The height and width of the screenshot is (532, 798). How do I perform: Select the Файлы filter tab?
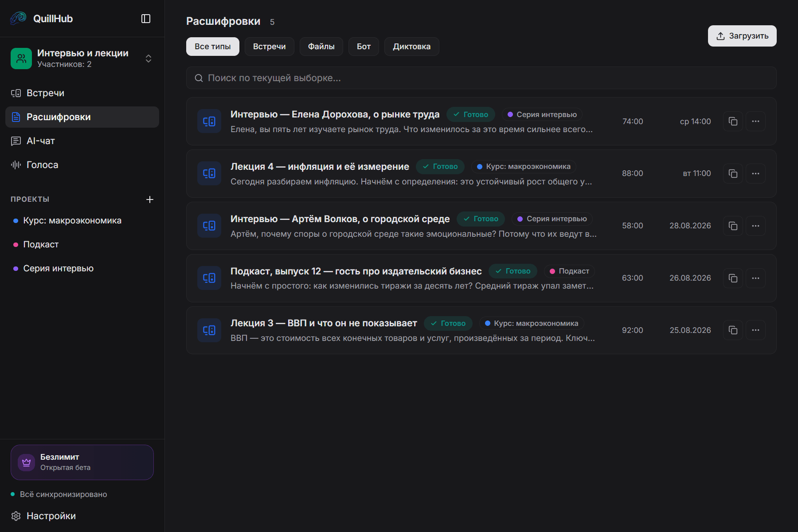[x=321, y=47]
